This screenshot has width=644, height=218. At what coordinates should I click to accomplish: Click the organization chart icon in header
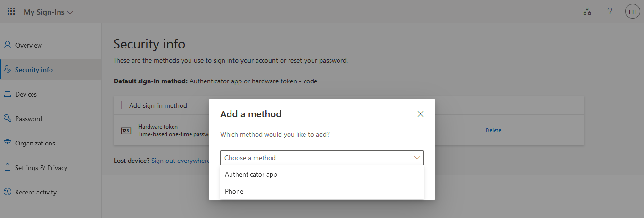(x=587, y=12)
